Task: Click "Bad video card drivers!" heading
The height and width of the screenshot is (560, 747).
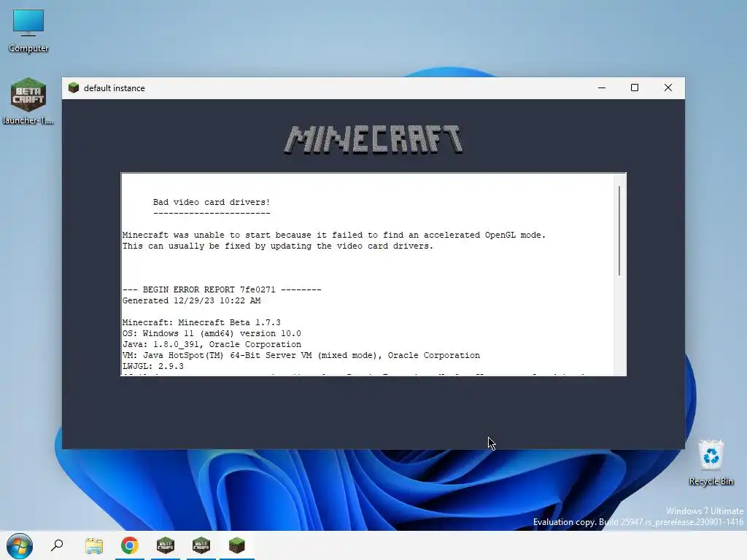Action: 212,203
